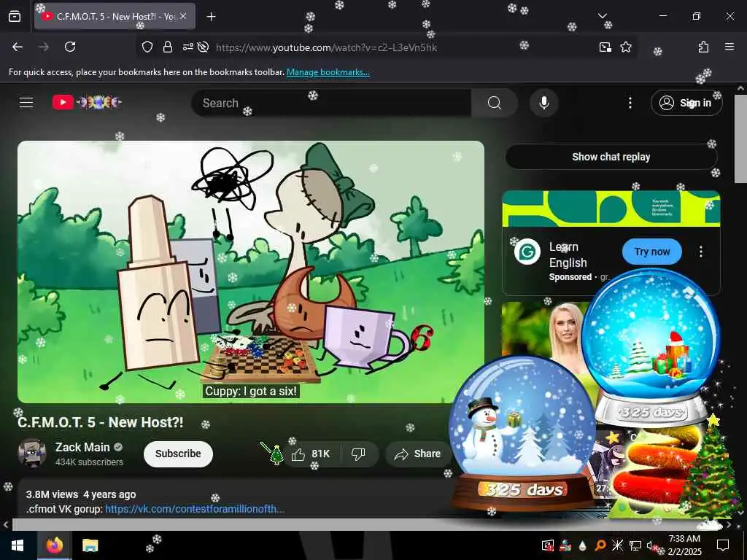
Task: Open YouTube settings three-dot menu
Action: point(630,103)
